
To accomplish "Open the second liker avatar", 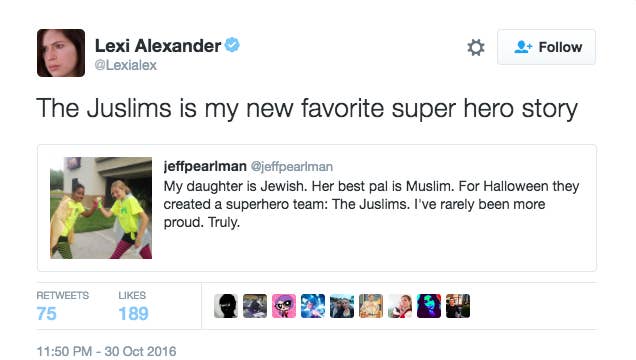I will point(255,306).
